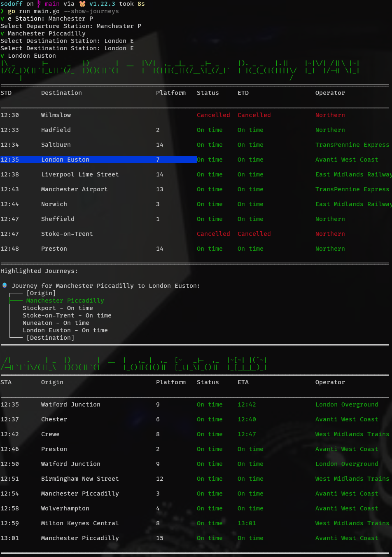This screenshot has height=557, width=392.
Task: Click the Sheffield destination cell
Action: coord(58,219)
